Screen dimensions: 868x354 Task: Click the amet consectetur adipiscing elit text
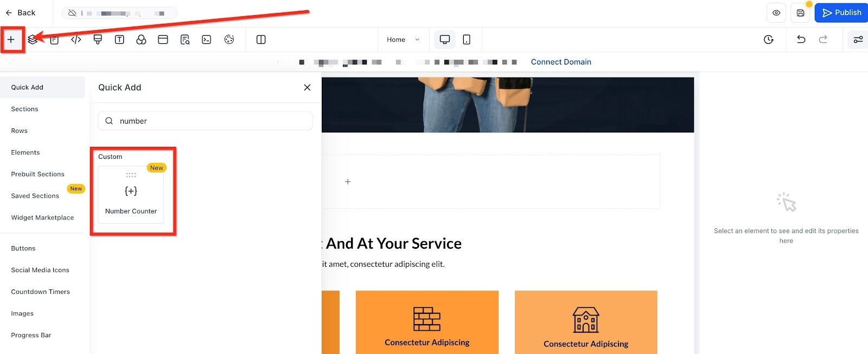(383, 264)
